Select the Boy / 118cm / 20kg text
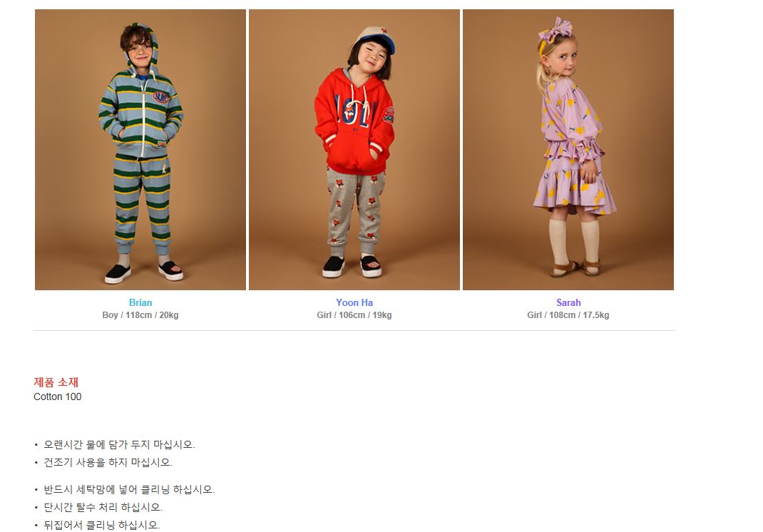 click(140, 315)
